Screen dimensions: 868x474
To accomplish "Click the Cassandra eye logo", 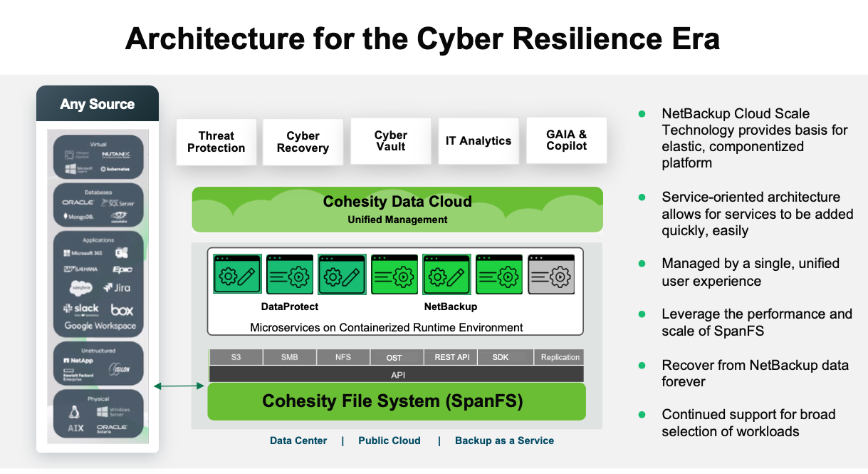I will 119,217.
